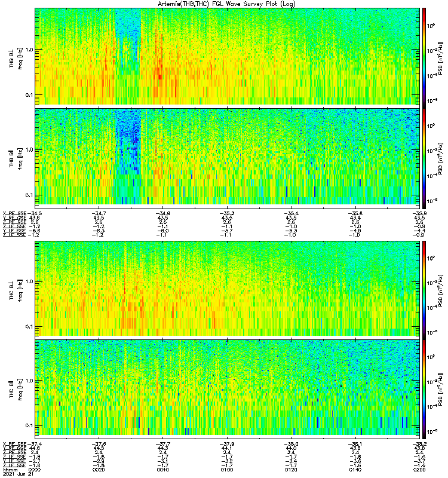Click the time label '0140'
448x478 pixels.
[355, 470]
